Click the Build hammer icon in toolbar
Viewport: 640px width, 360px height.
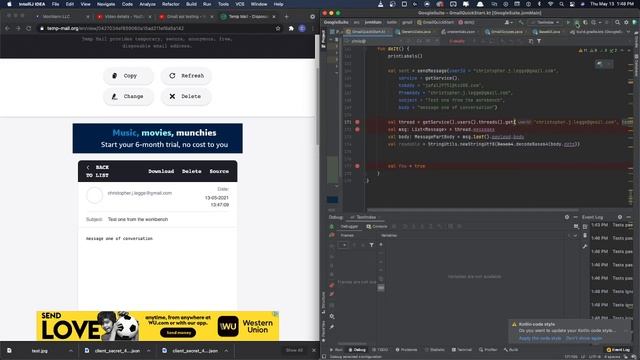click(x=521, y=22)
